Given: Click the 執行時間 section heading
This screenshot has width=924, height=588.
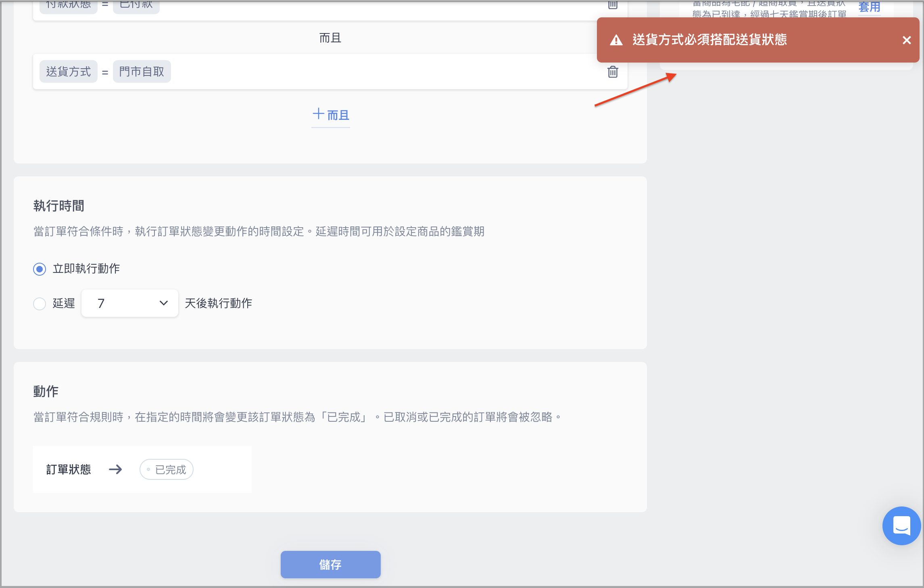Looking at the screenshot, I should pyautogui.click(x=59, y=206).
